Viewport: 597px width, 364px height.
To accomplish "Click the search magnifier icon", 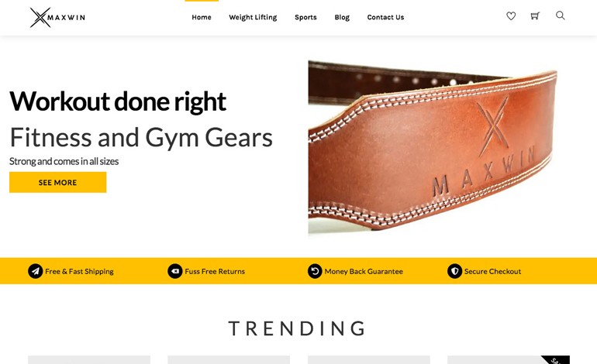I will point(560,15).
